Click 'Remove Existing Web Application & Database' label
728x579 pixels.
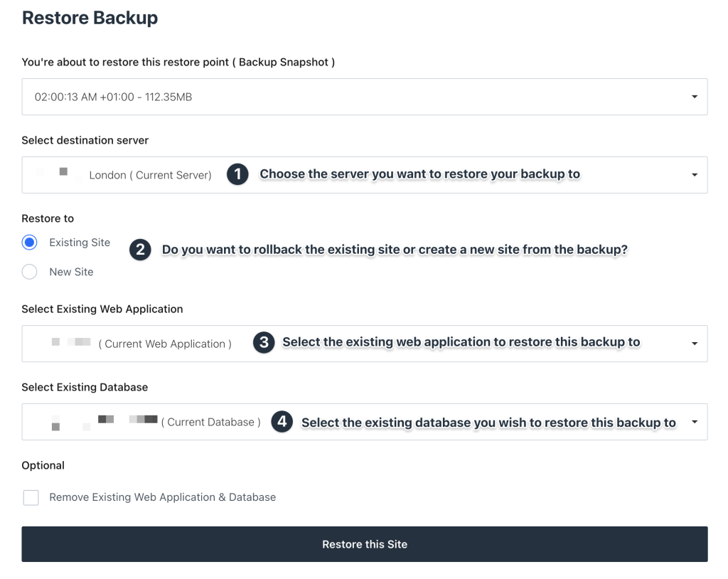pos(163,497)
